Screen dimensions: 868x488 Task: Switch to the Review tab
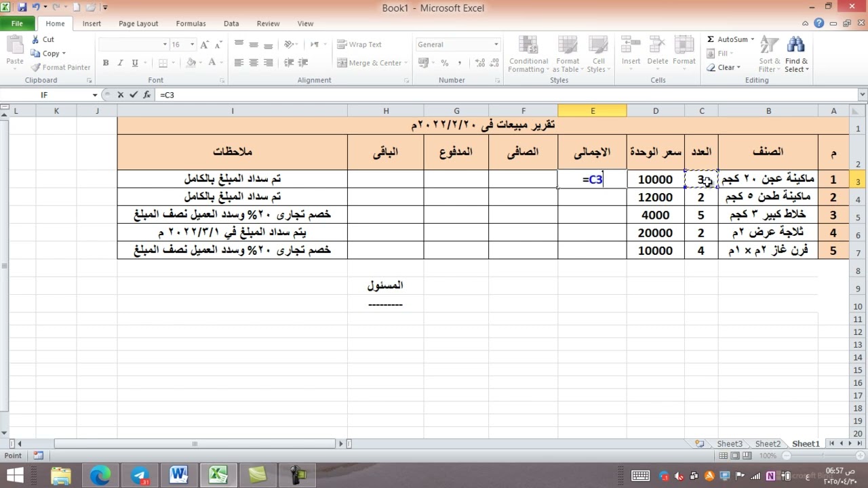[x=268, y=23]
